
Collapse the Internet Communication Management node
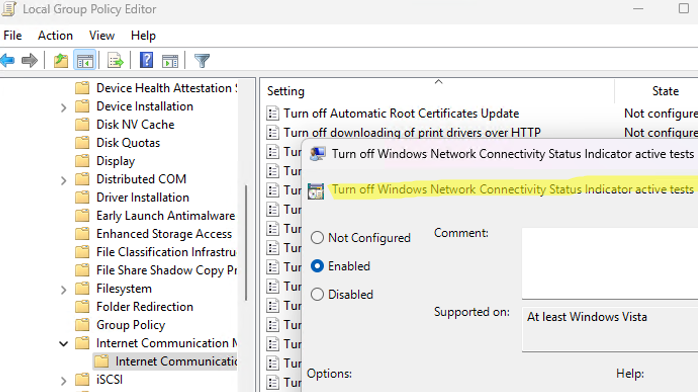click(x=63, y=344)
